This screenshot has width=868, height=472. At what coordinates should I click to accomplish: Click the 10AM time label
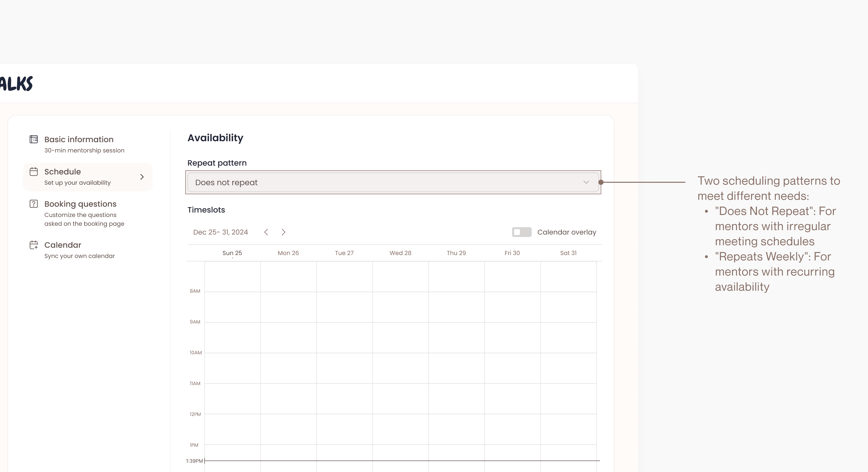coord(196,353)
